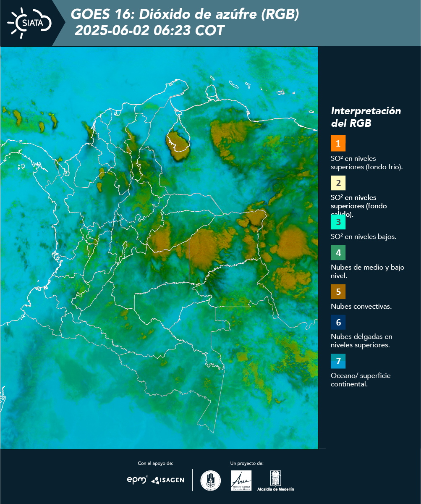Click the text 'SO² en niveles superiores (fondo frio).'
421x504 pixels.
coord(366,163)
